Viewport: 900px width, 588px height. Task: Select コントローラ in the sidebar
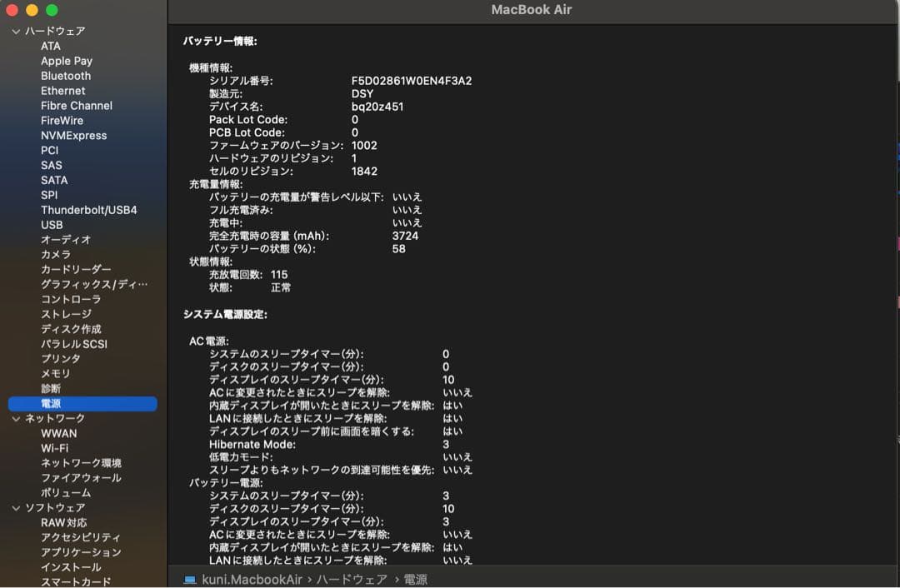(x=71, y=300)
